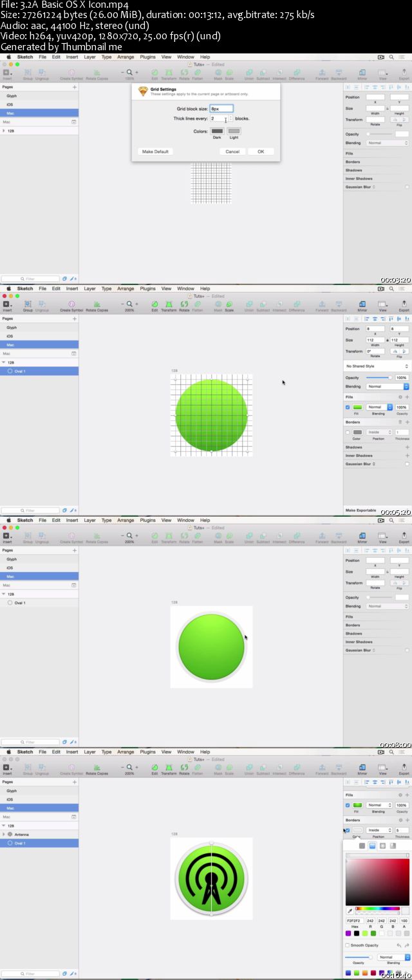Open Mirror from the 00:05:20 frame toolbar
This screenshot has height=980, width=412.
[x=362, y=306]
